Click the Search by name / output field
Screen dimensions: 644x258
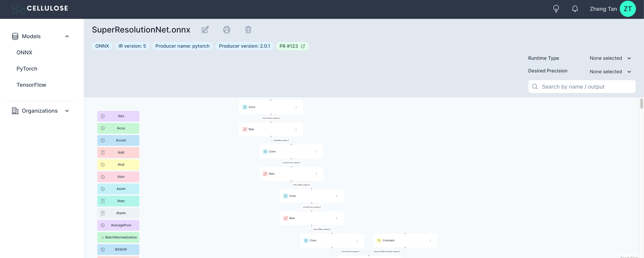click(x=582, y=87)
